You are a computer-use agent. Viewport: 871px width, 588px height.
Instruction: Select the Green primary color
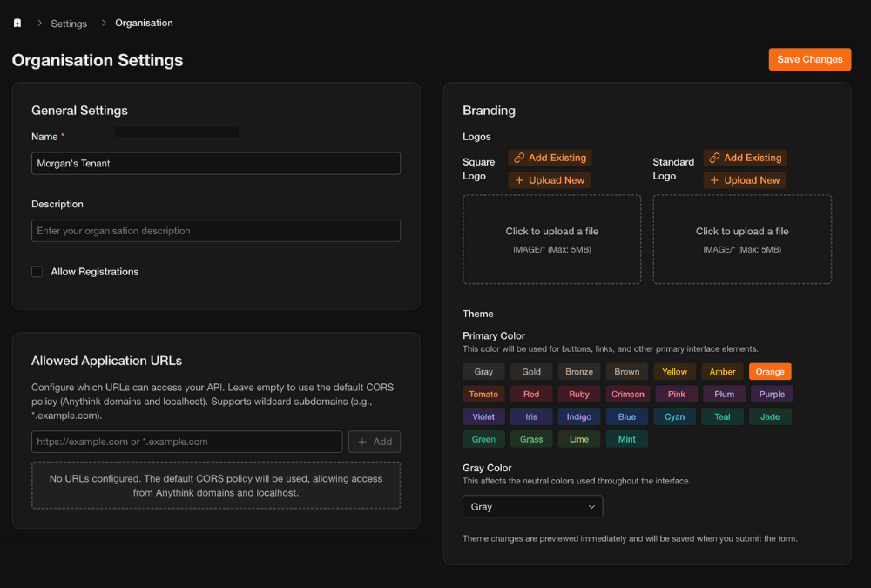click(483, 439)
